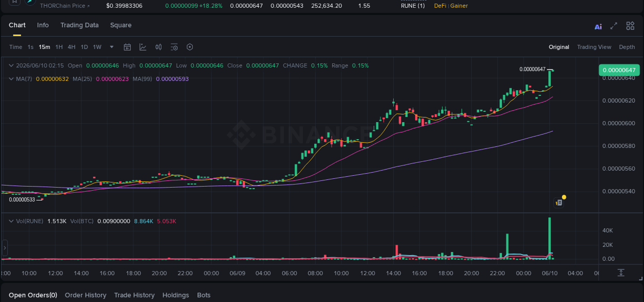Viewport: 644px width, 302px height.
Task: Click the RUNE (1) label
Action: (413, 6)
